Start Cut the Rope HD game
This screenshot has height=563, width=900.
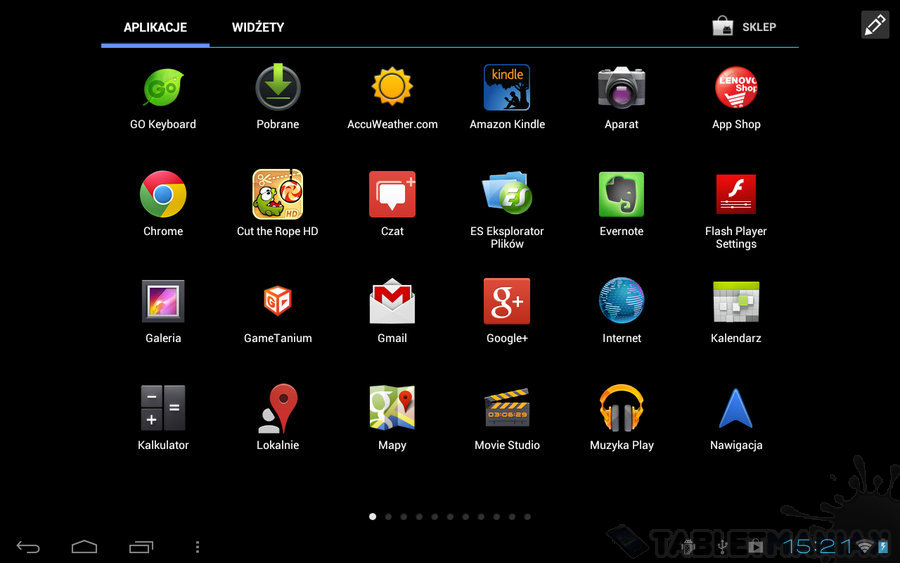tap(278, 194)
